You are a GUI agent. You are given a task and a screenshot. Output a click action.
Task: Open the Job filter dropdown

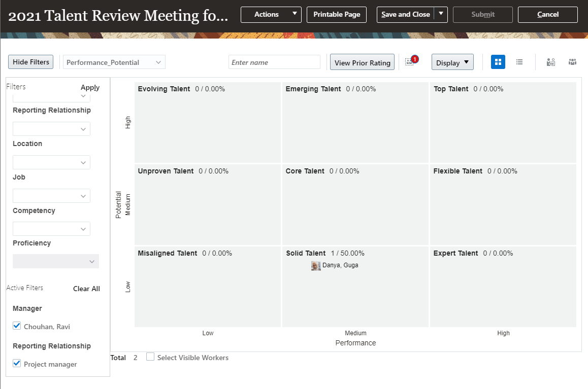(51, 195)
